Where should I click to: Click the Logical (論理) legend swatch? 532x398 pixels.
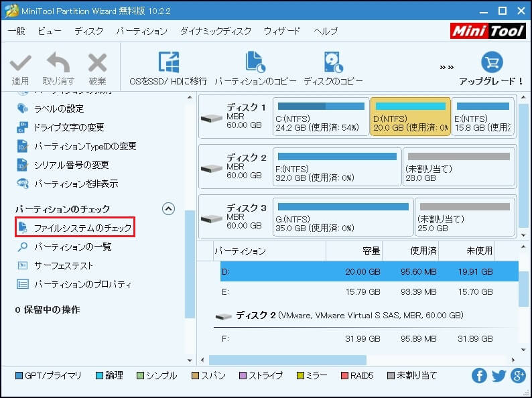coord(99,376)
